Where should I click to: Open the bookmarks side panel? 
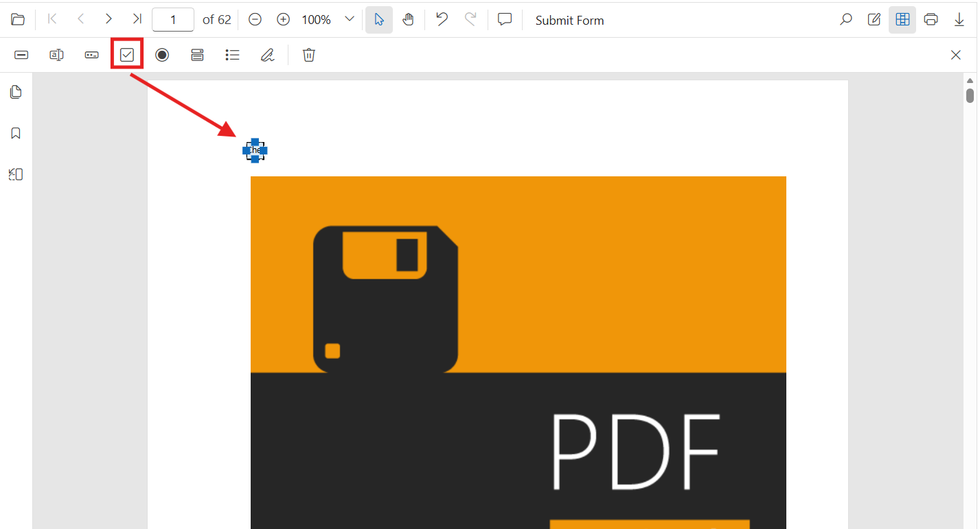pyautogui.click(x=16, y=133)
